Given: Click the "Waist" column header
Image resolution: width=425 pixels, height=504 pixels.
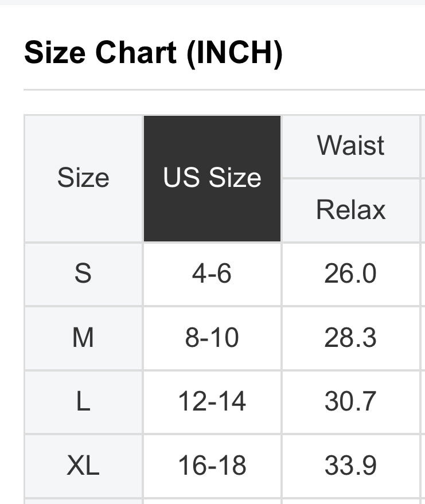Looking at the screenshot, I should point(351,146).
